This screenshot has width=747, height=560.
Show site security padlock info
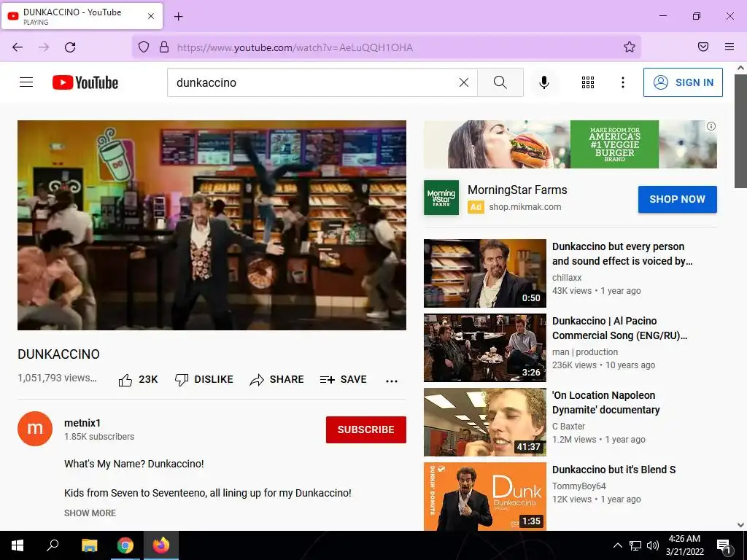click(x=164, y=47)
